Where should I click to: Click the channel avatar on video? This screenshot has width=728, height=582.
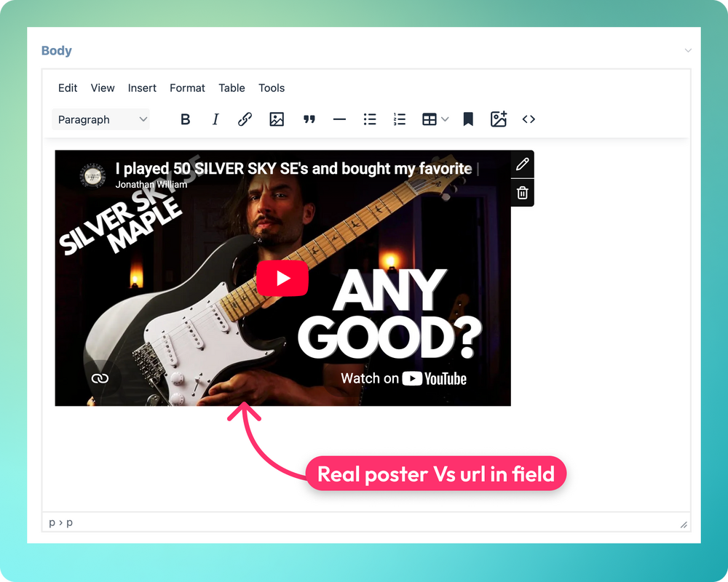click(92, 176)
